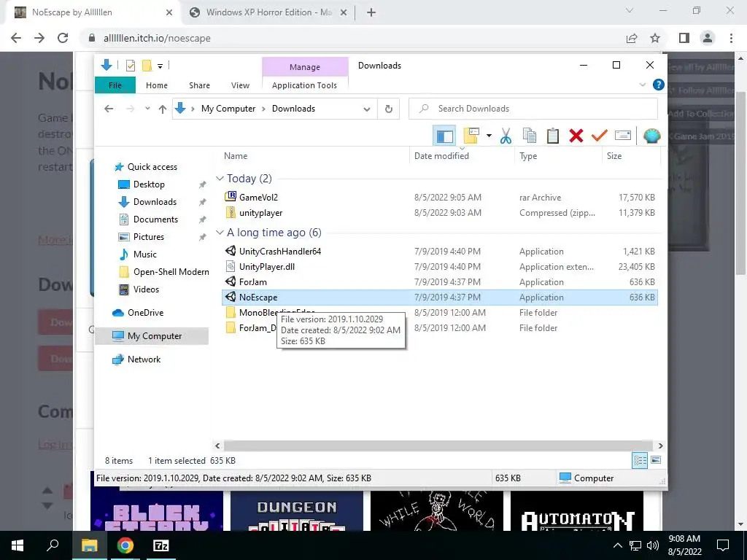Click the orange checkmark Properties icon
747x560 pixels.
click(600, 136)
